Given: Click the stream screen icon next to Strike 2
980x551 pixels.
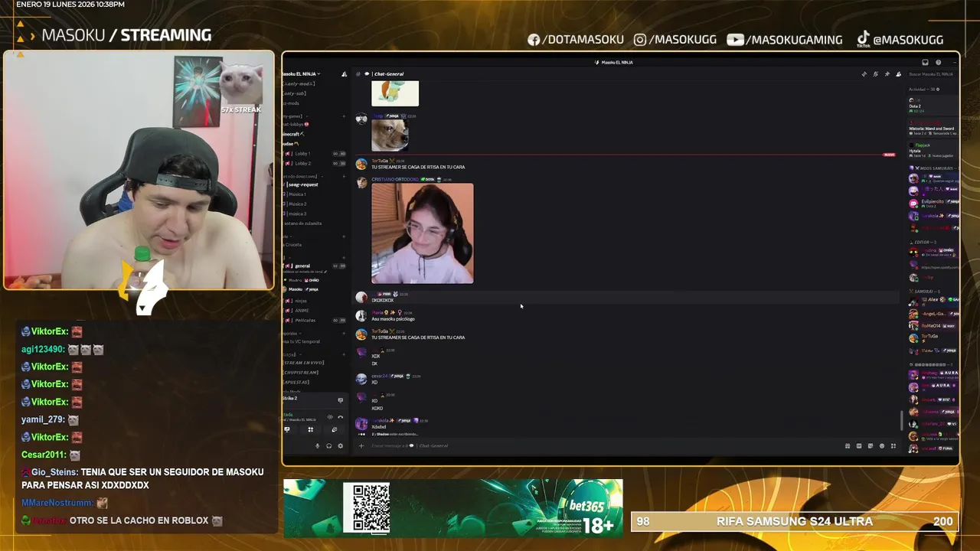Looking at the screenshot, I should tap(341, 400).
